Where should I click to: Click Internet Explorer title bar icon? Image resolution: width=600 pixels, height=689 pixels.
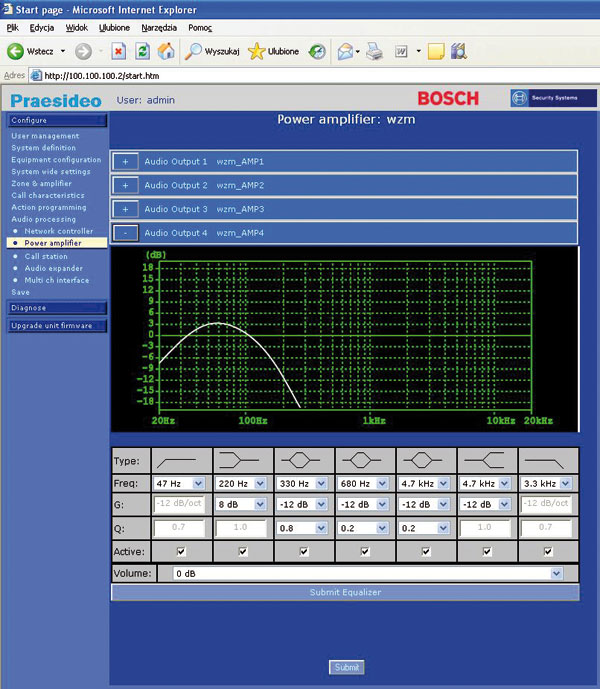tap(7, 9)
